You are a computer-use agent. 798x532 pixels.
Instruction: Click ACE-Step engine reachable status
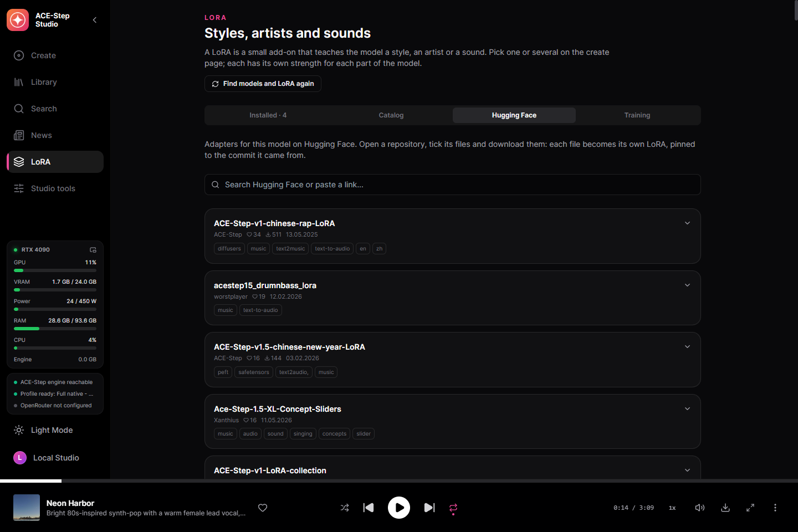(57, 382)
